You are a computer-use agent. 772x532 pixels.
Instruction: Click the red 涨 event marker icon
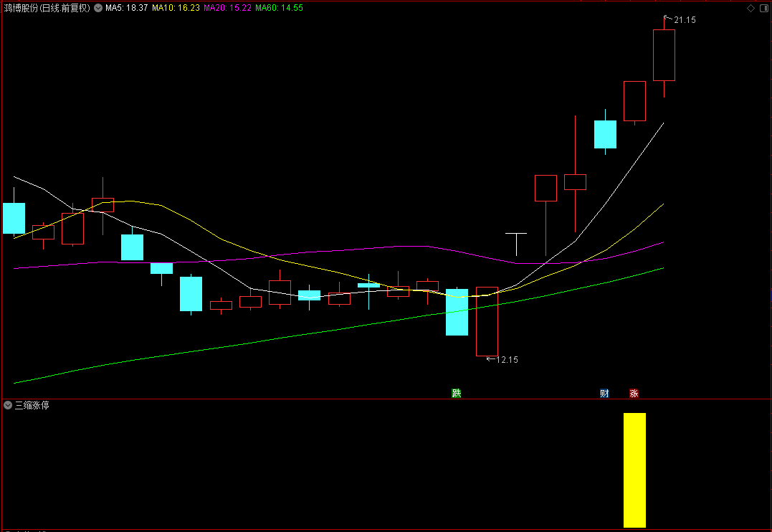(x=634, y=393)
